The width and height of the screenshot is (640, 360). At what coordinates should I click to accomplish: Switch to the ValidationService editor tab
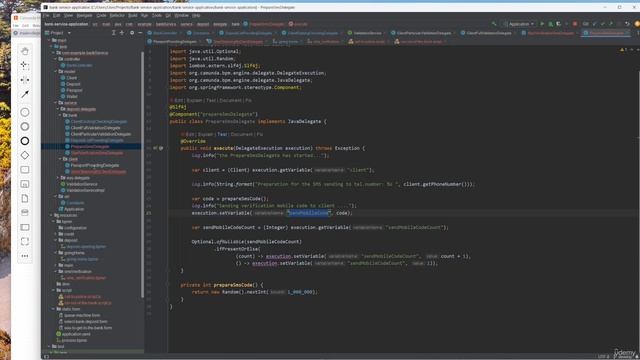(x=365, y=33)
